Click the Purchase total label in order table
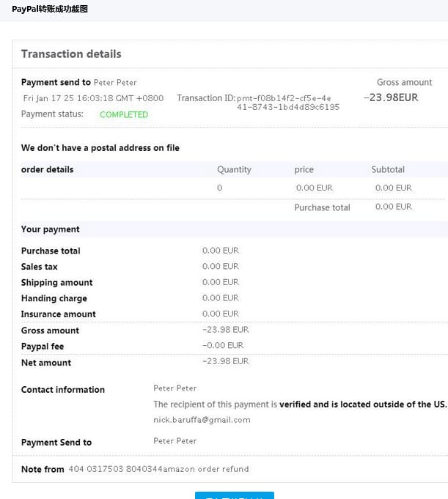Screen dimensions: 448x499 (322, 207)
